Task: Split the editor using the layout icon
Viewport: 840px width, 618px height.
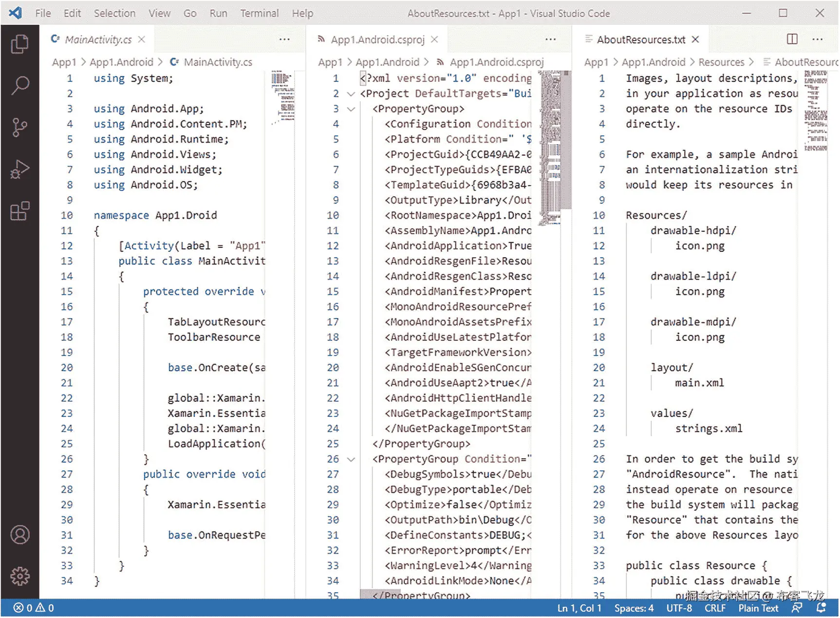Action: (x=792, y=39)
